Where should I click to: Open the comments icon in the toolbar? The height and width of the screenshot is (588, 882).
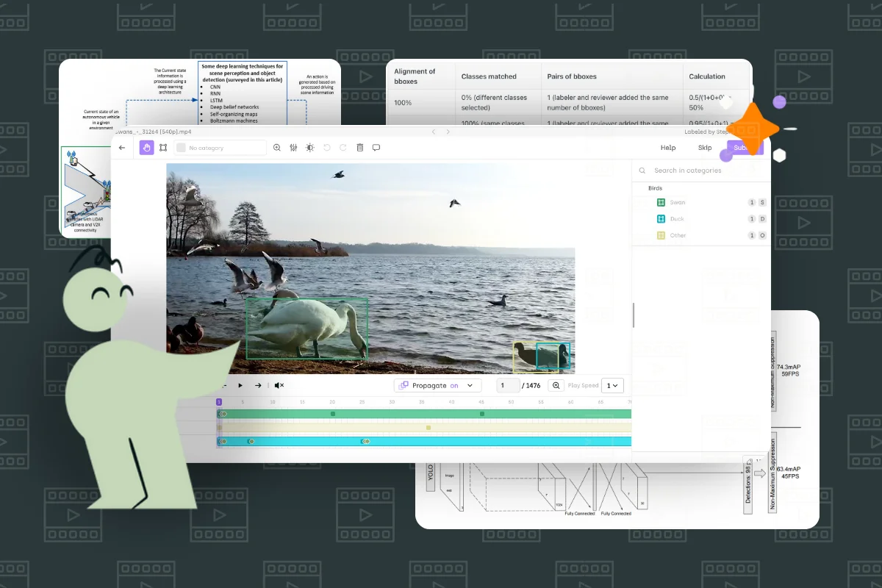tap(376, 147)
